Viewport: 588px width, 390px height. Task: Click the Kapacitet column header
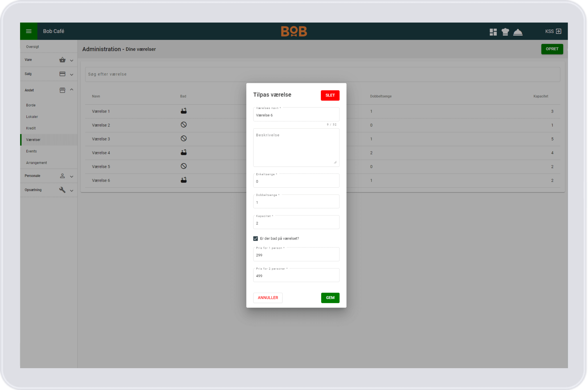point(541,96)
